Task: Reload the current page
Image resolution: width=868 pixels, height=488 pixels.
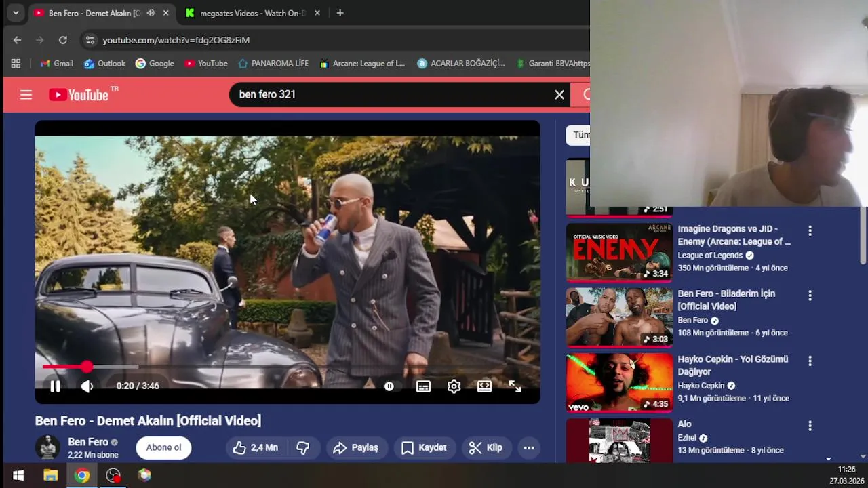Action: (62, 40)
